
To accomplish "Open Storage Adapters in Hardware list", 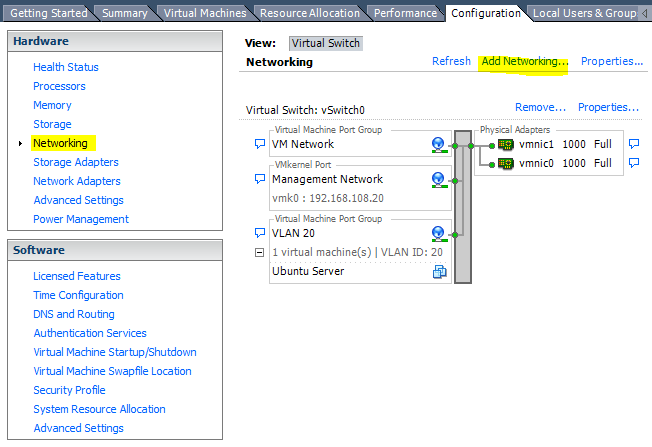I will pos(76,162).
